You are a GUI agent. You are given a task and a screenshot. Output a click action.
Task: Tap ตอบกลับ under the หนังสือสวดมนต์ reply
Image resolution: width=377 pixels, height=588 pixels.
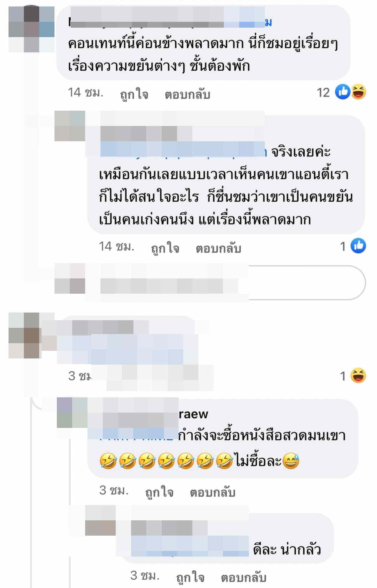coord(212,492)
